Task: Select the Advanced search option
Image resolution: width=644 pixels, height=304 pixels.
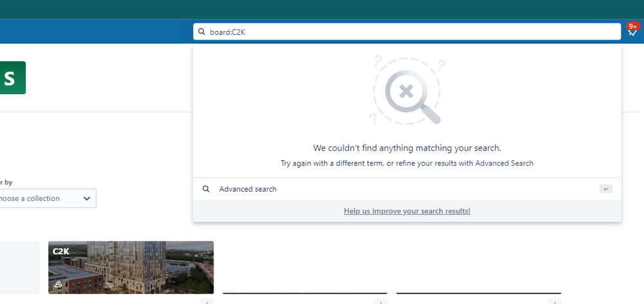Action: [x=407, y=189]
